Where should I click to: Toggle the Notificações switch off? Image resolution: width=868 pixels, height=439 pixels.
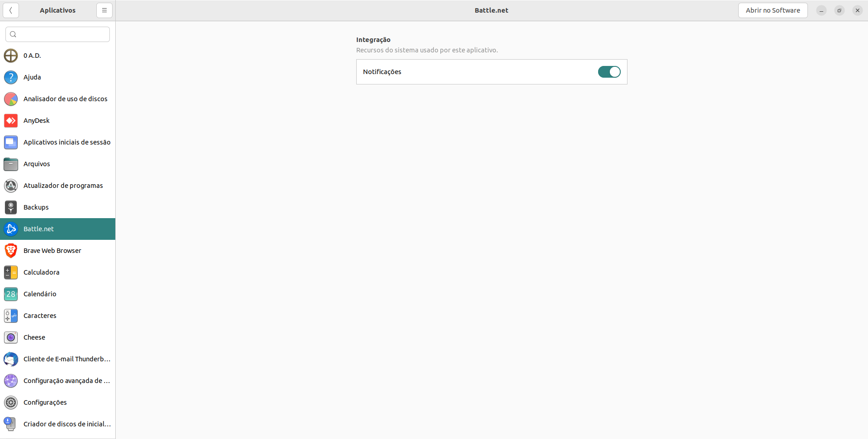coord(609,72)
